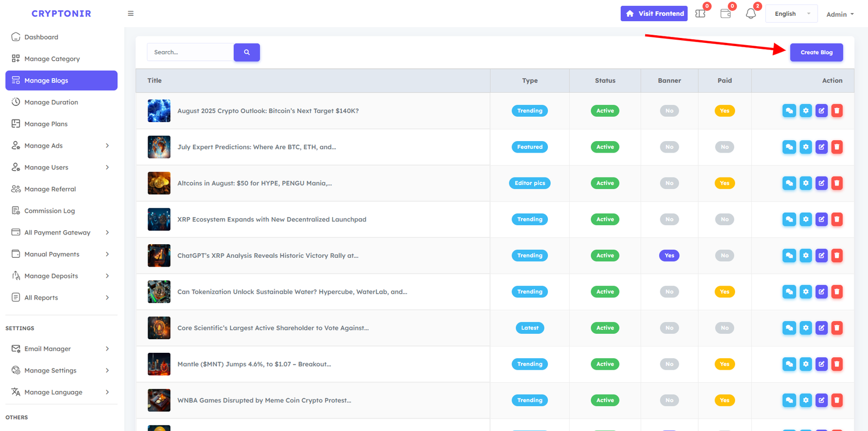Toggle Active status of Core Scientific blog
Viewport: 868px width, 431px height.
(x=605, y=328)
